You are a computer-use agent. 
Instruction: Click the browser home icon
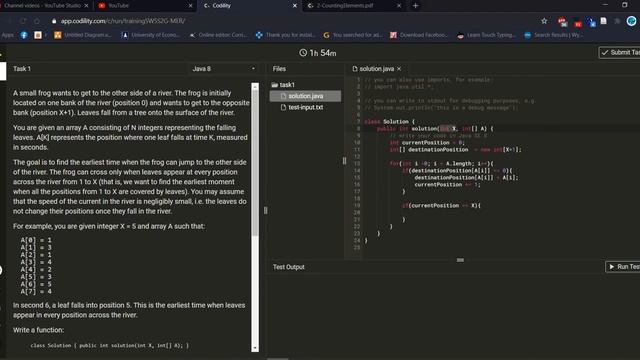pyautogui.click(x=37, y=21)
